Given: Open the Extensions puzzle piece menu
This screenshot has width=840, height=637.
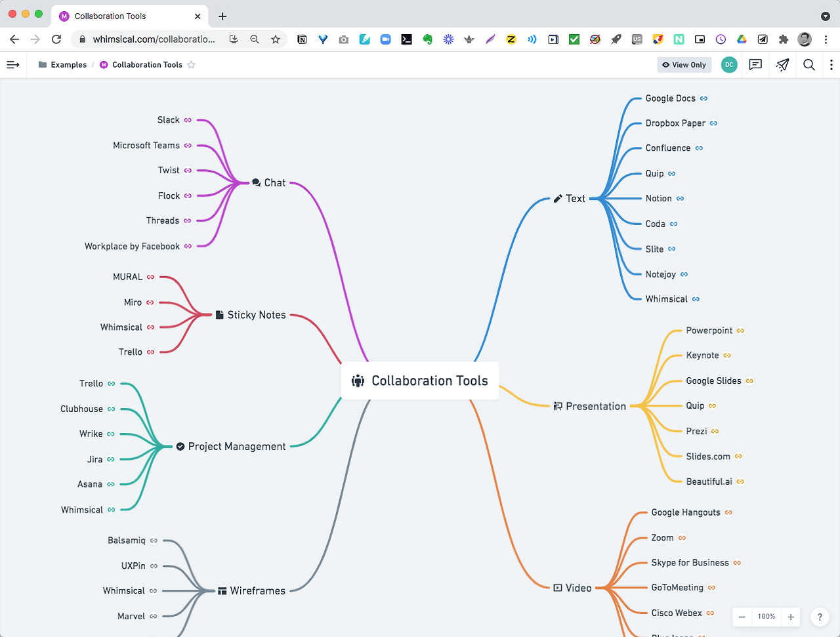Looking at the screenshot, I should click(x=784, y=39).
